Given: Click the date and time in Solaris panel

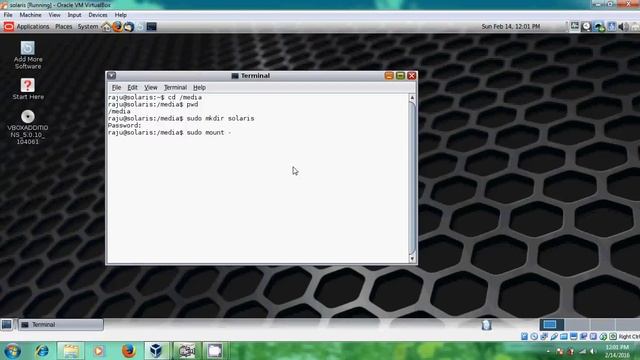Looking at the screenshot, I should (511, 27).
